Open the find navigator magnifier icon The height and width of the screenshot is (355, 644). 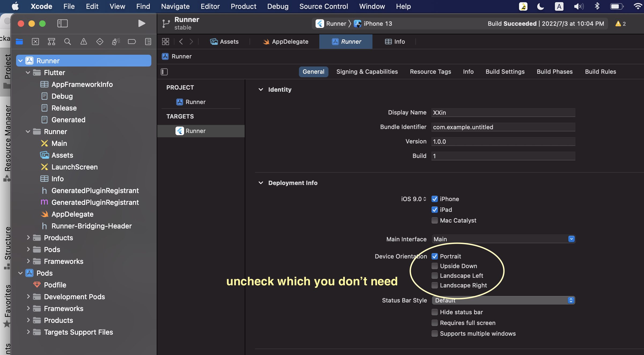click(x=68, y=42)
